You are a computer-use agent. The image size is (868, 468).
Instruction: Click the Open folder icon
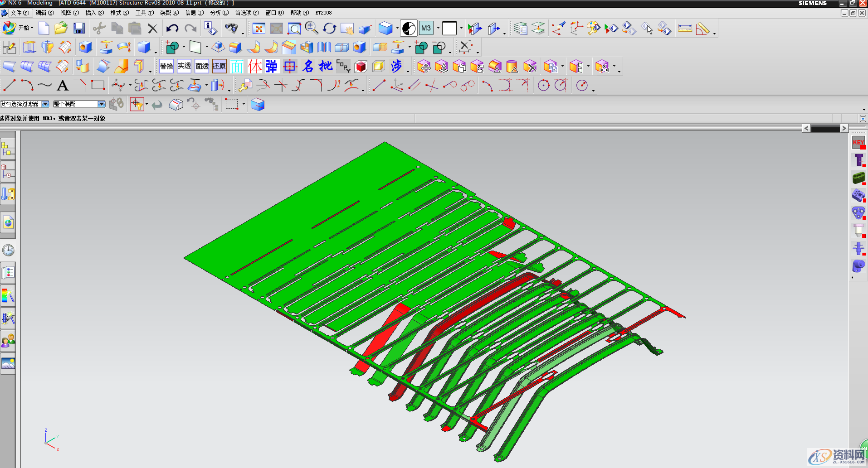[61, 29]
